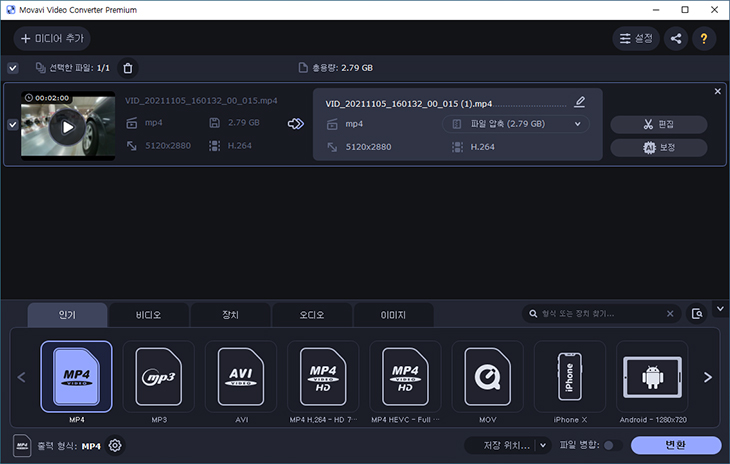Clear the format search with X

670,314
